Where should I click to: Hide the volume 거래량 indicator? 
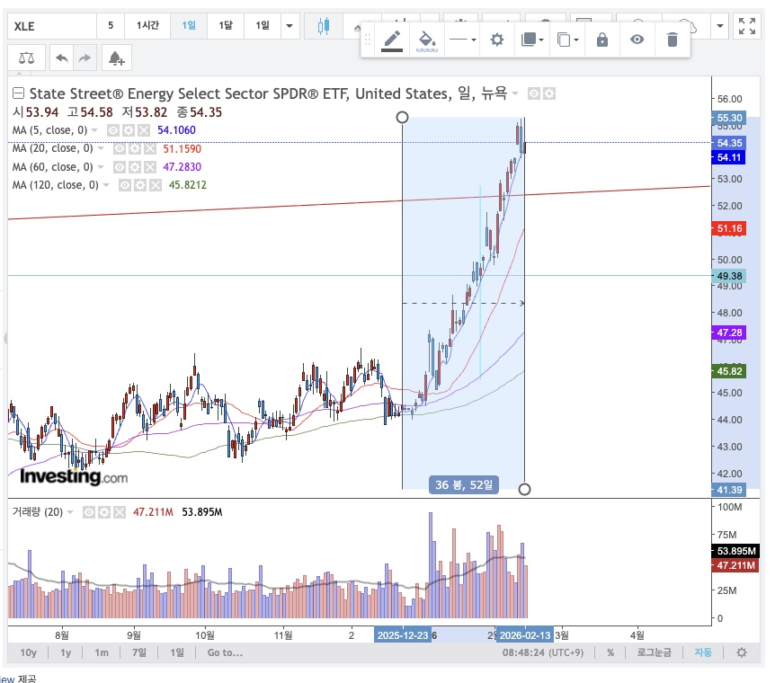point(89,512)
